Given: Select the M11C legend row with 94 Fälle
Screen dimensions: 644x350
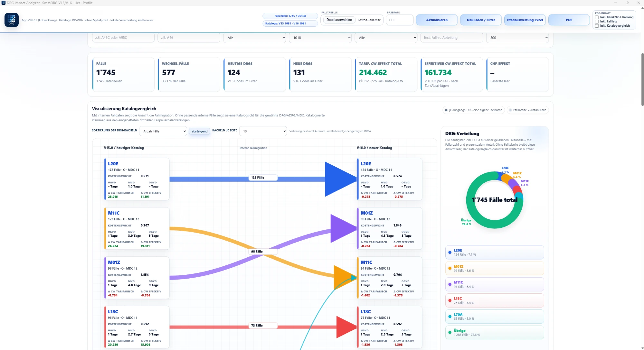Looking at the screenshot, I should coord(495,284).
